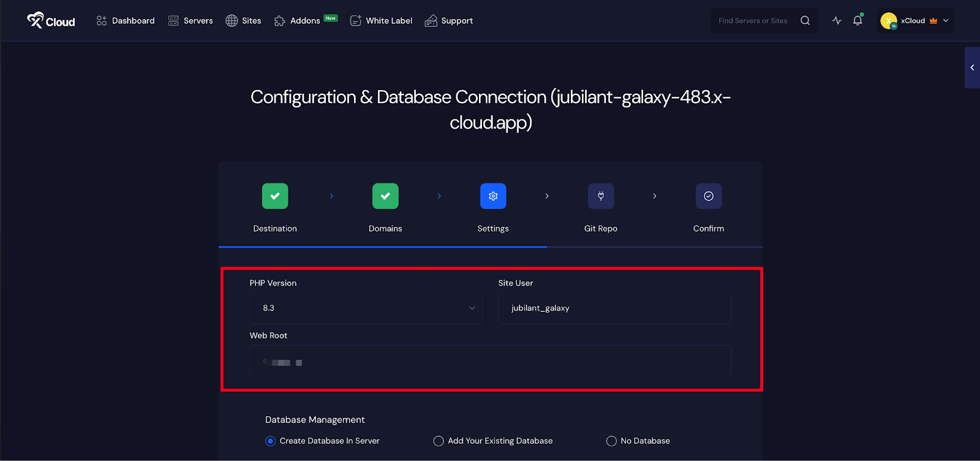Click the green Domains step checkmark
The image size is (980, 461).
coord(385,196)
